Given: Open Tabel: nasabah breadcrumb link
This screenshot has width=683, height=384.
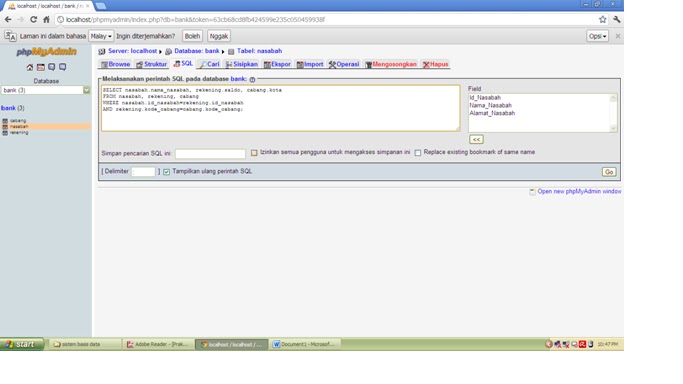Looking at the screenshot, I should click(260, 51).
